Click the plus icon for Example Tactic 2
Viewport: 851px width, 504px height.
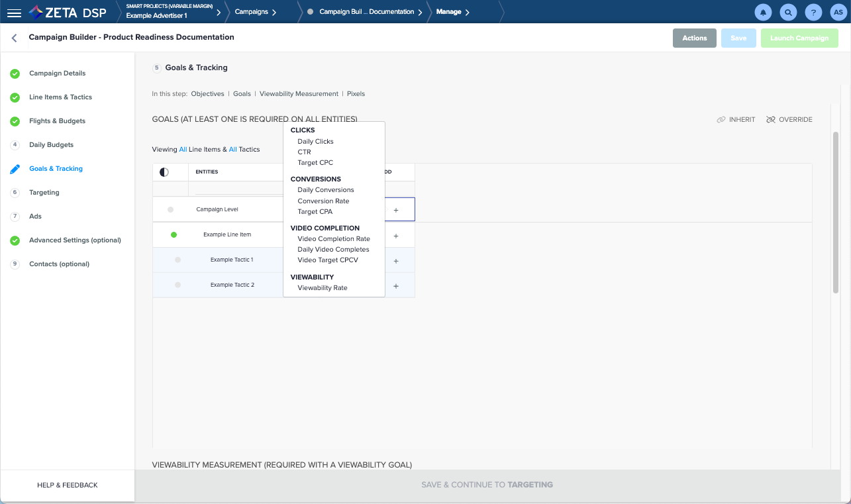[x=396, y=286]
